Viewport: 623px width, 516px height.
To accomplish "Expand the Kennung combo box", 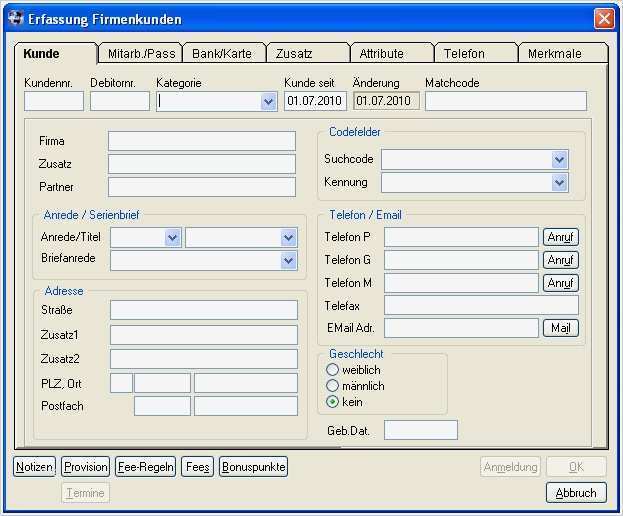I will point(559,183).
